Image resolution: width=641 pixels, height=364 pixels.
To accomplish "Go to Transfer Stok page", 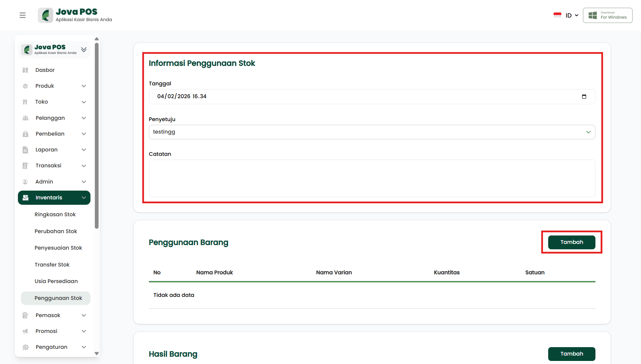I will click(52, 265).
